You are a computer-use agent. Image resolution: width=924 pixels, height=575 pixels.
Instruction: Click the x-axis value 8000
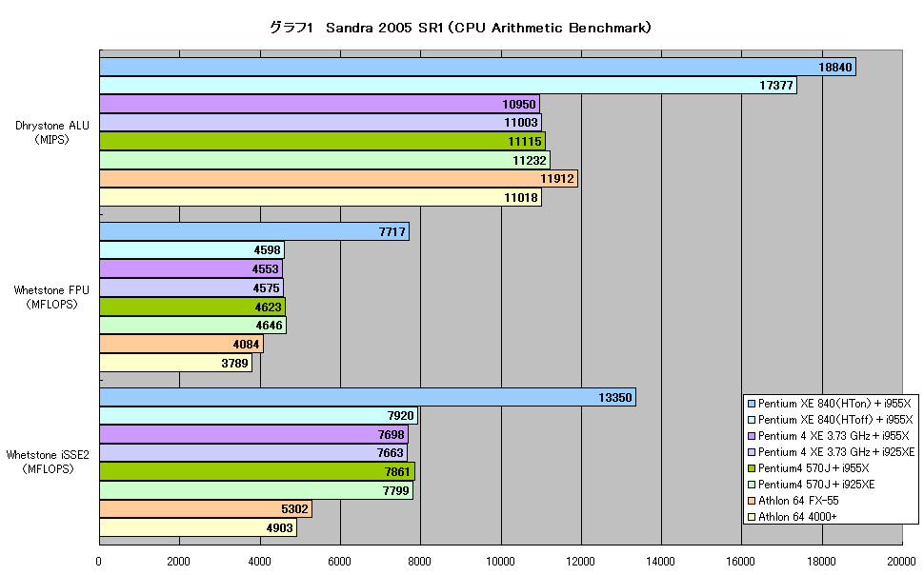pyautogui.click(x=419, y=562)
